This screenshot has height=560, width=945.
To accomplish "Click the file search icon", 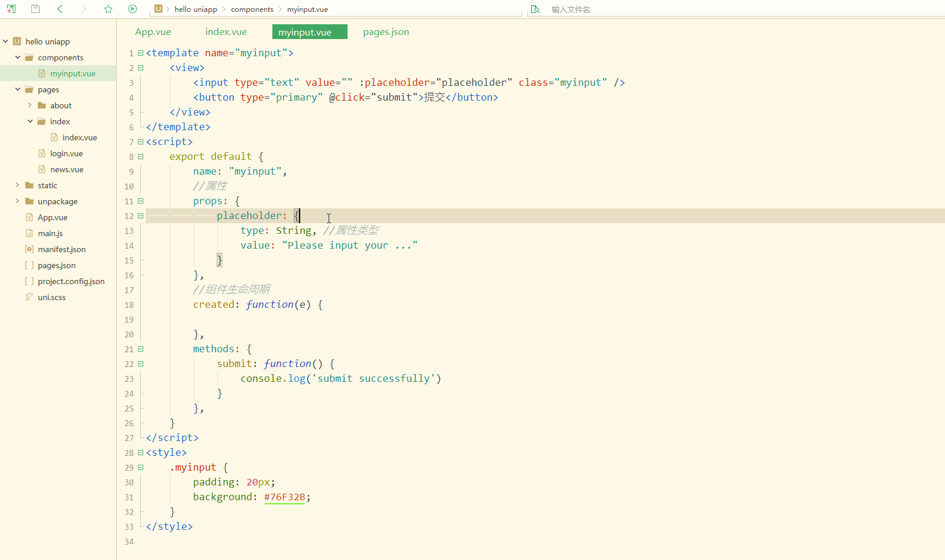I will pos(535,9).
